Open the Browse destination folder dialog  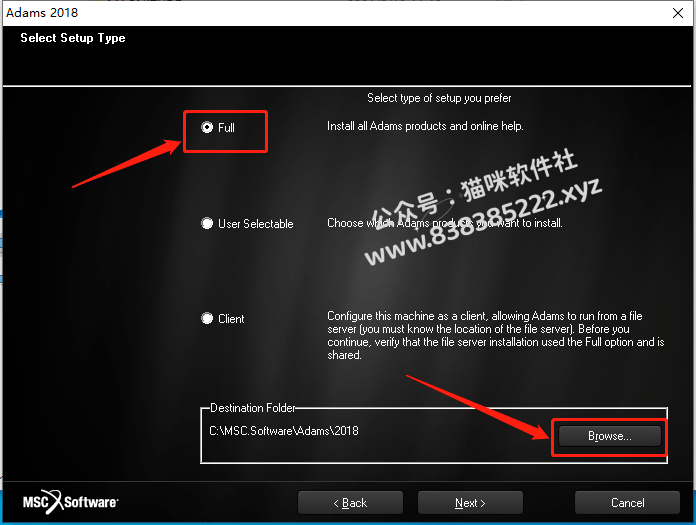[x=609, y=436]
